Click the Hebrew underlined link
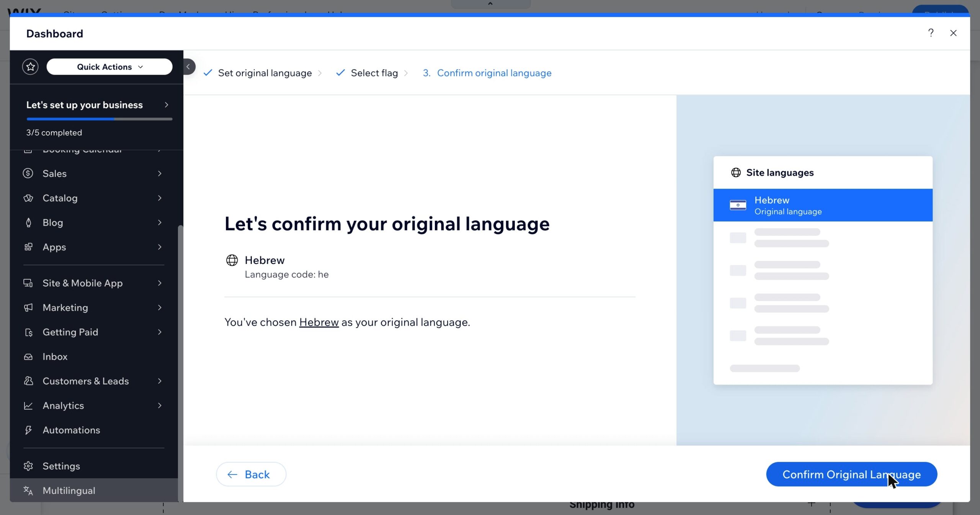980x515 pixels. coord(319,322)
